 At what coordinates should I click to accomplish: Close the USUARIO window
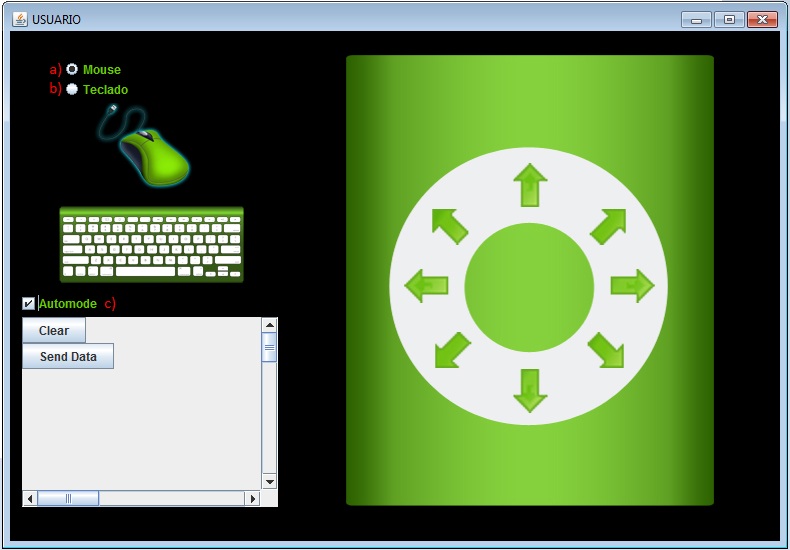762,20
